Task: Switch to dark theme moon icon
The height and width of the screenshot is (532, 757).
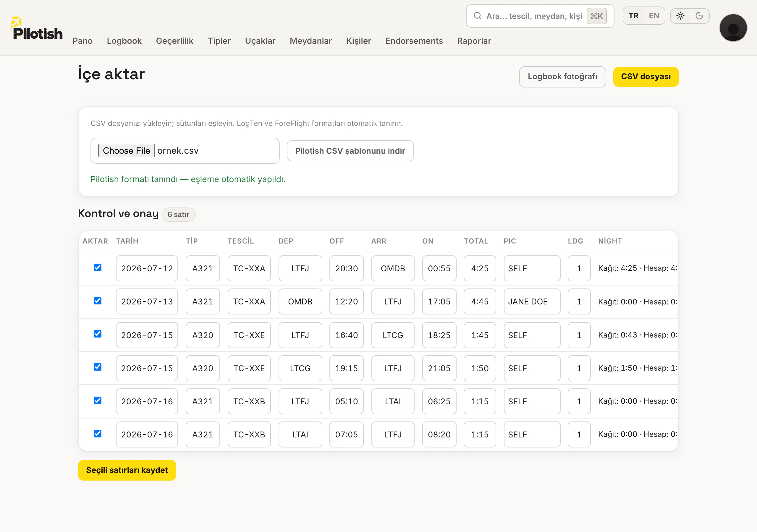Action: point(699,16)
